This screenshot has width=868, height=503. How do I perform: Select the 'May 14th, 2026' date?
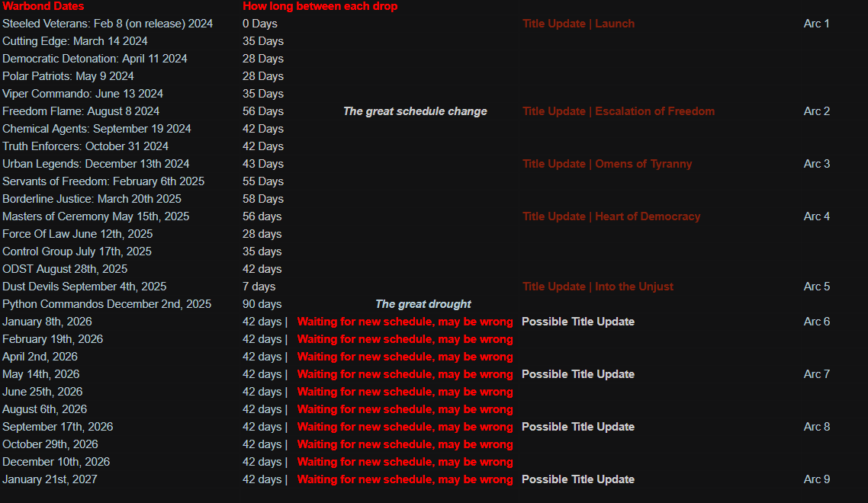pyautogui.click(x=41, y=374)
